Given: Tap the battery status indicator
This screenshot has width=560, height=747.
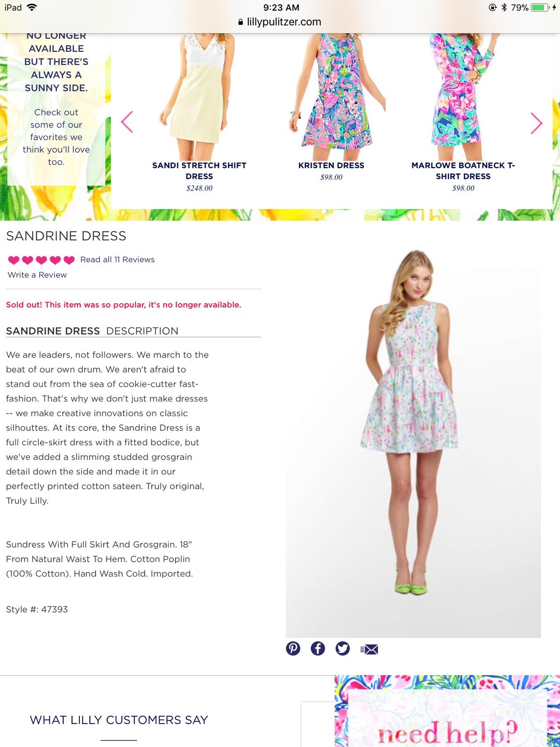Looking at the screenshot, I should 540,7.
